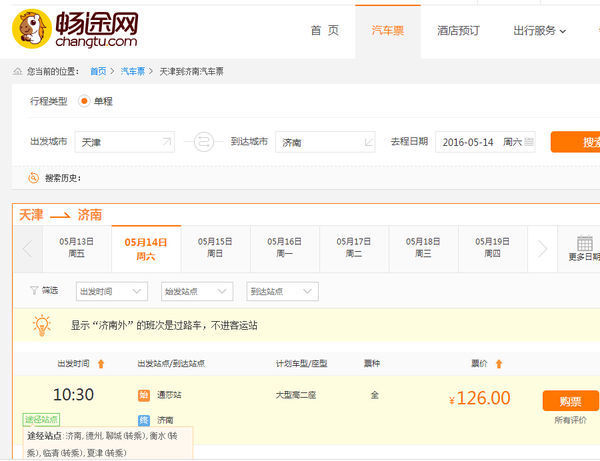Click arrow icon in 到达城市 field
The image size is (600, 461).
(x=368, y=142)
